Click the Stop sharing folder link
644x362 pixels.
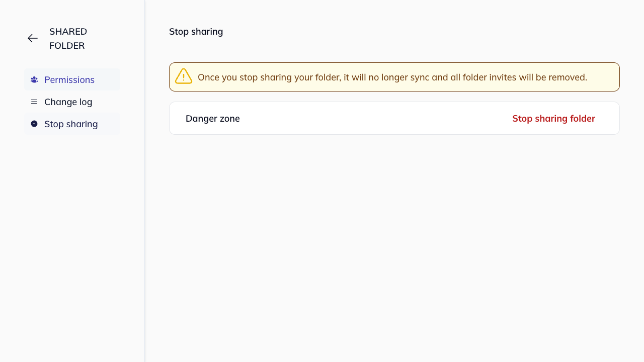pyautogui.click(x=553, y=118)
